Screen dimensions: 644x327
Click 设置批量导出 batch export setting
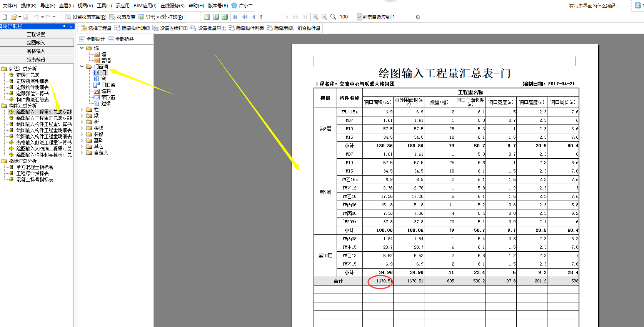208,28
